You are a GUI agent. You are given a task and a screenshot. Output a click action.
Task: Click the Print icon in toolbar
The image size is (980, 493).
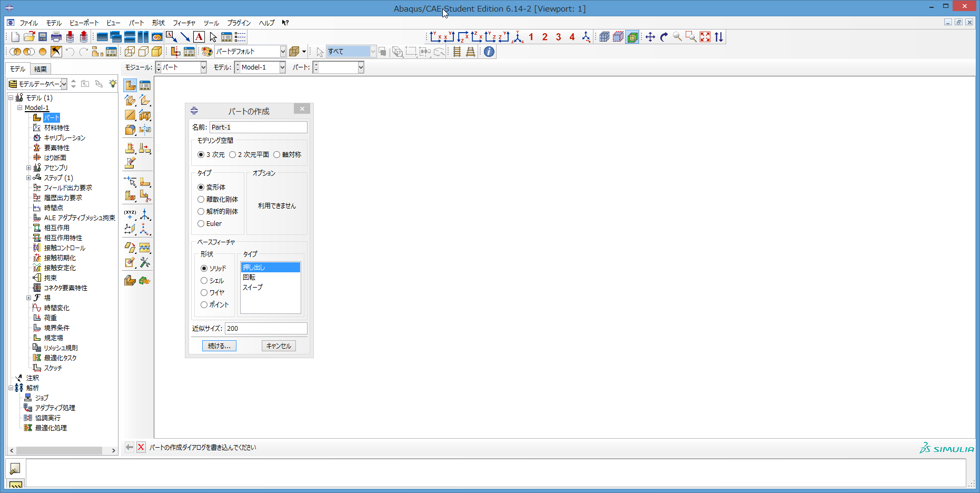click(56, 37)
